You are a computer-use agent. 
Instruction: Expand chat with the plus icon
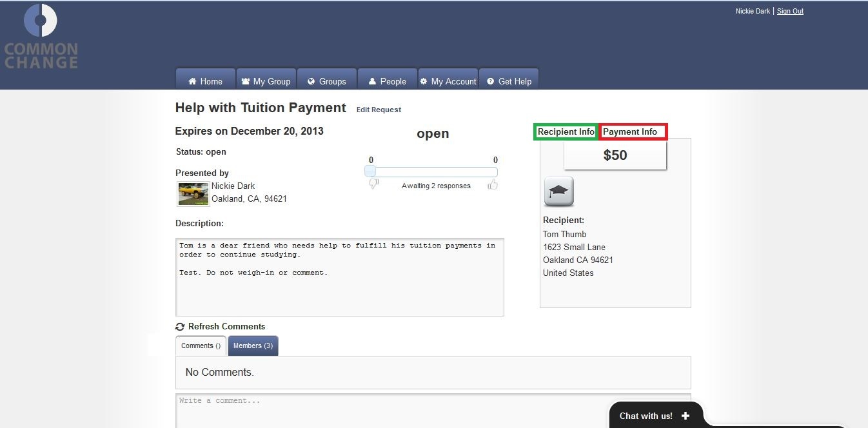[x=685, y=416]
